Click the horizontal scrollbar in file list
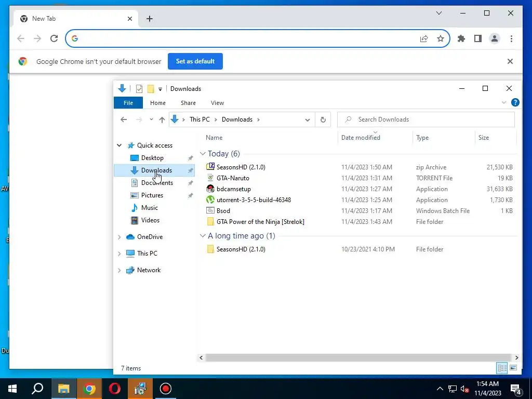The image size is (532, 399). [358, 357]
